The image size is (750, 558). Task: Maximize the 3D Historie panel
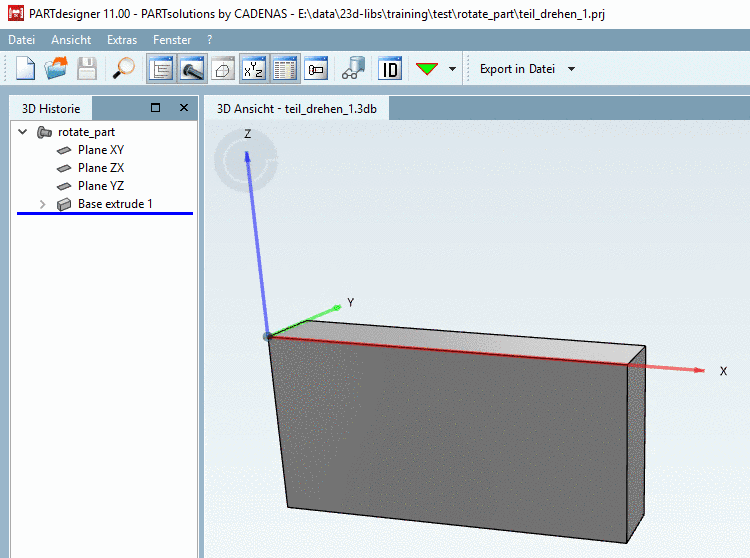pos(155,108)
